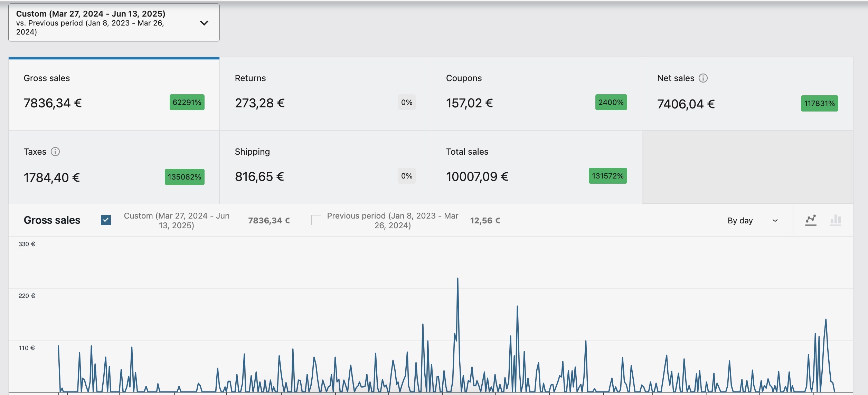Click Gross sales 62291% change badge
Image resolution: width=868 pixels, height=395 pixels.
pyautogui.click(x=187, y=102)
